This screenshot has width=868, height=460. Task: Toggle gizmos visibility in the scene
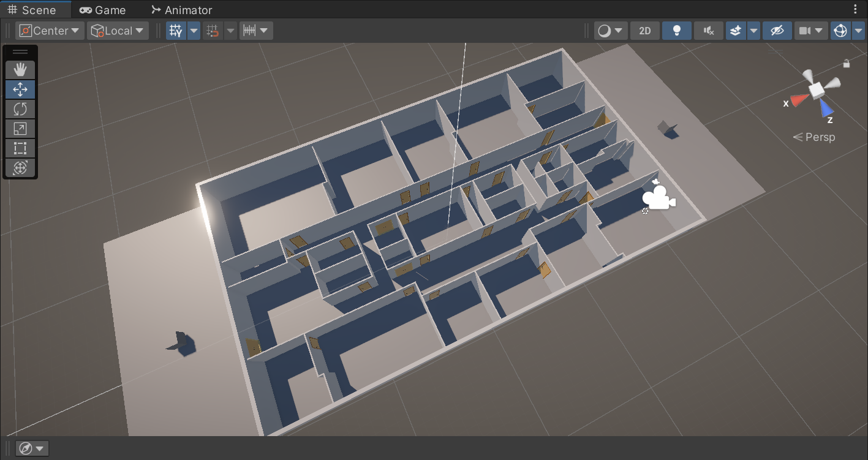(x=841, y=31)
